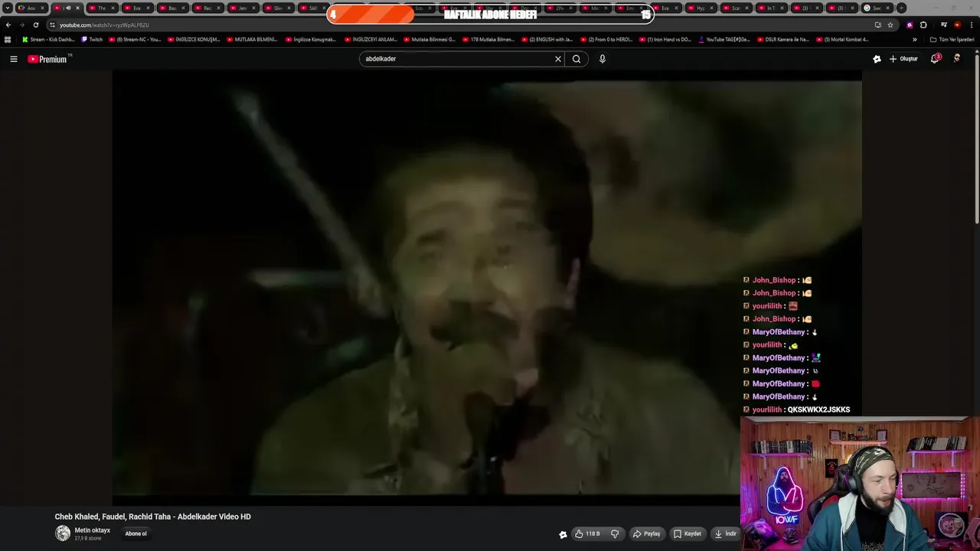Open the Stream-NC YouTube bookmark

(135, 39)
